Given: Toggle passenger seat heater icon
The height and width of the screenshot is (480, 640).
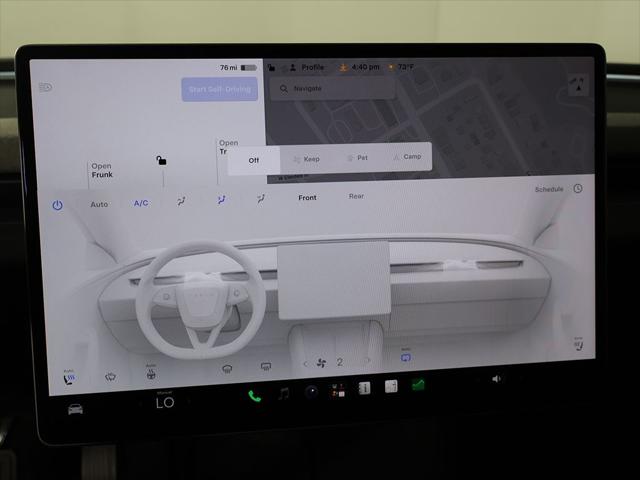Looking at the screenshot, I should click(x=578, y=345).
